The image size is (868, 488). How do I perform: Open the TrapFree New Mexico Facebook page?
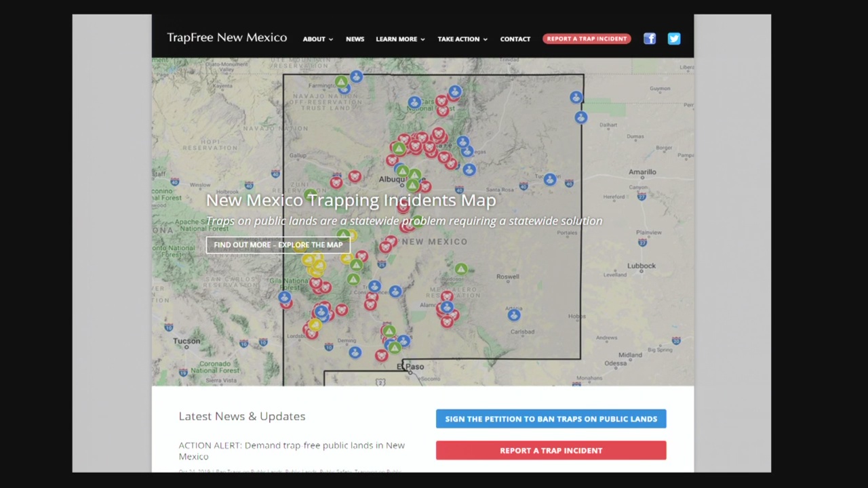point(649,39)
